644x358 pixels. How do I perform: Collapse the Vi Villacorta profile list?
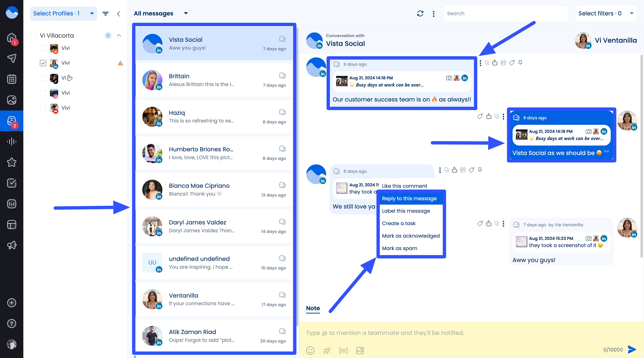click(x=119, y=36)
